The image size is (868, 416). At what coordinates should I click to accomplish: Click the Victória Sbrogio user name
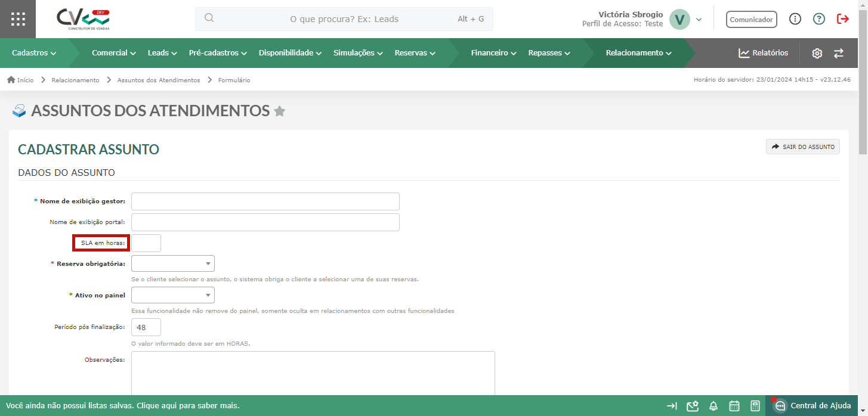coord(631,14)
